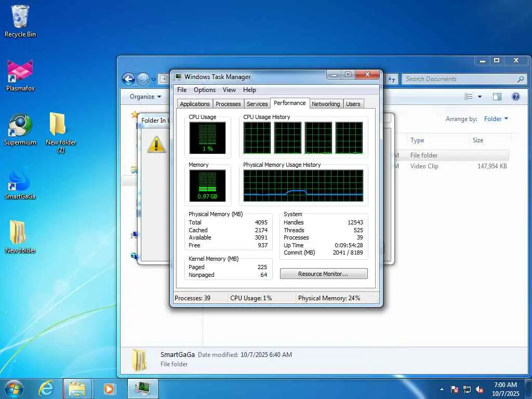Click the Commit (MB) value 2041 / 8189
Image resolution: width=532 pixels, height=399 pixels.
coord(348,253)
